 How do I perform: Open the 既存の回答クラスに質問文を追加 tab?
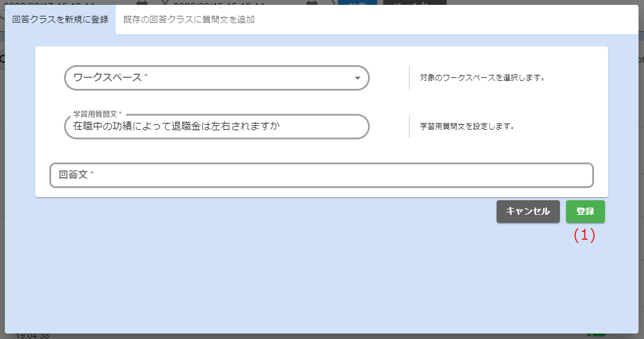click(x=189, y=19)
